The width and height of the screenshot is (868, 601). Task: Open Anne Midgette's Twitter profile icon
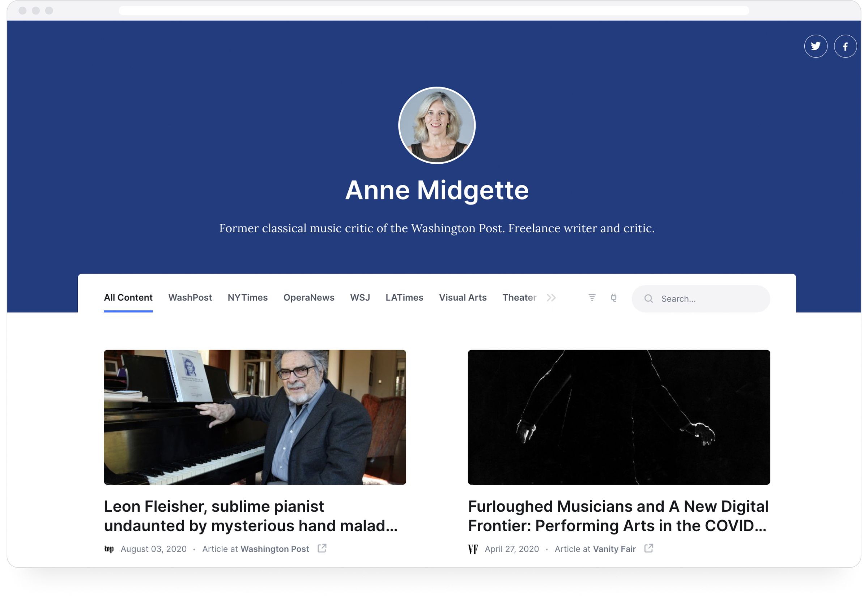817,46
